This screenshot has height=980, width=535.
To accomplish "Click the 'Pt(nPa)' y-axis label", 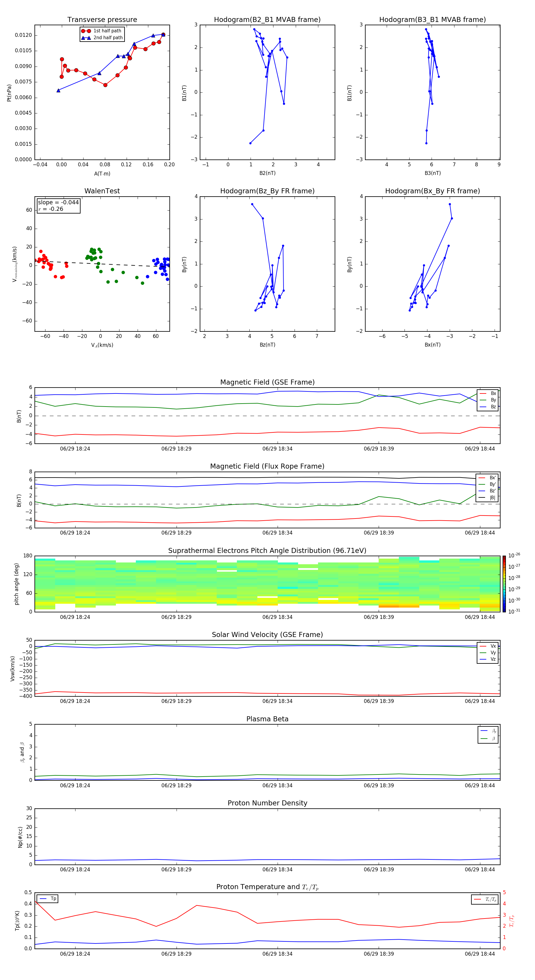I will click(9, 93).
